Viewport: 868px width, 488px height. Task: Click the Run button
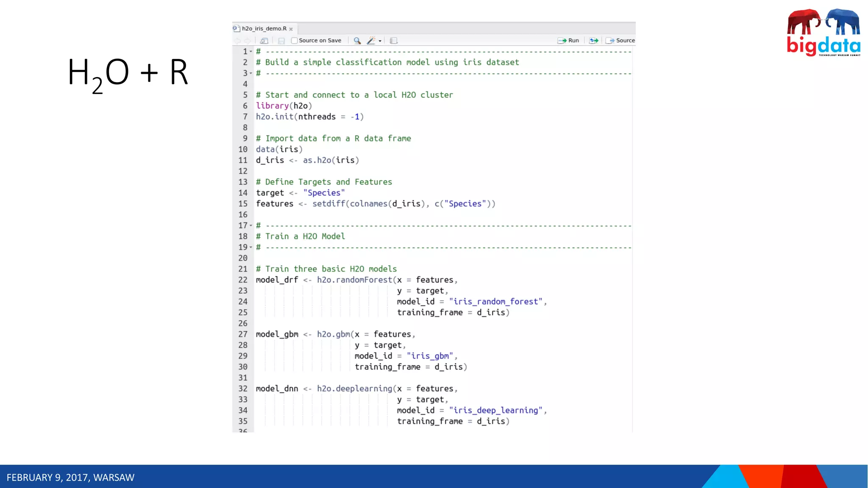(x=568, y=41)
